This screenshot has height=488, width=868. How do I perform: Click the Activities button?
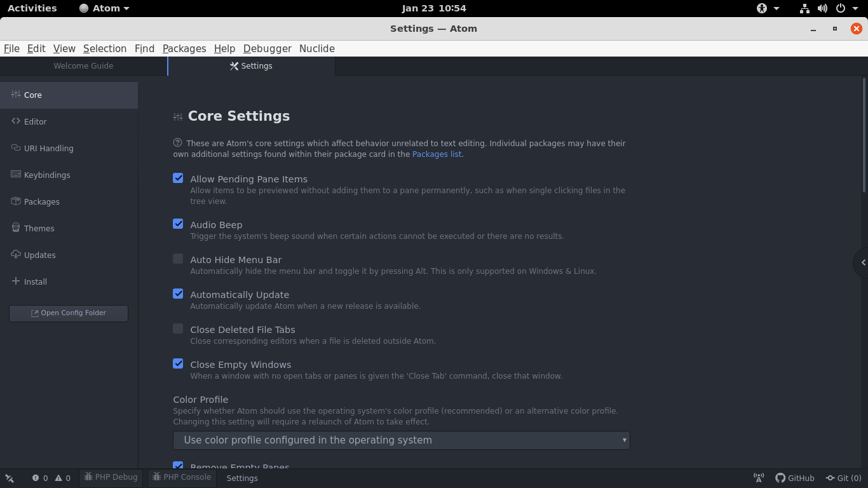click(x=32, y=8)
